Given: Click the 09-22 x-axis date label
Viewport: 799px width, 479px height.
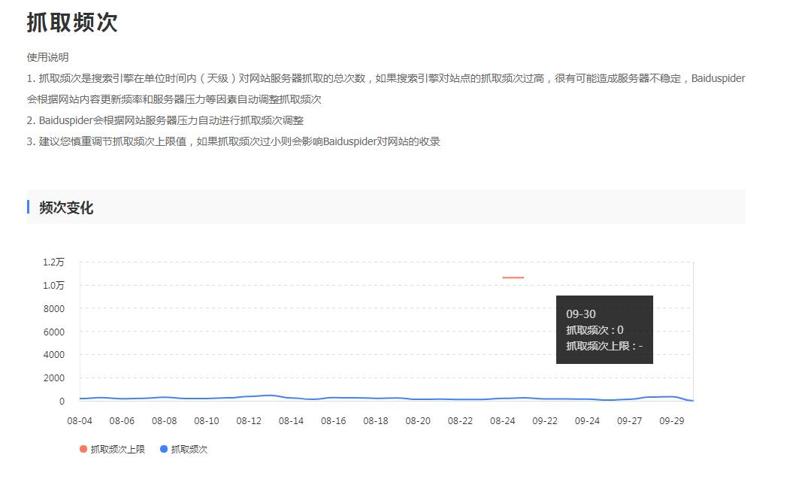Looking at the screenshot, I should [545, 421].
